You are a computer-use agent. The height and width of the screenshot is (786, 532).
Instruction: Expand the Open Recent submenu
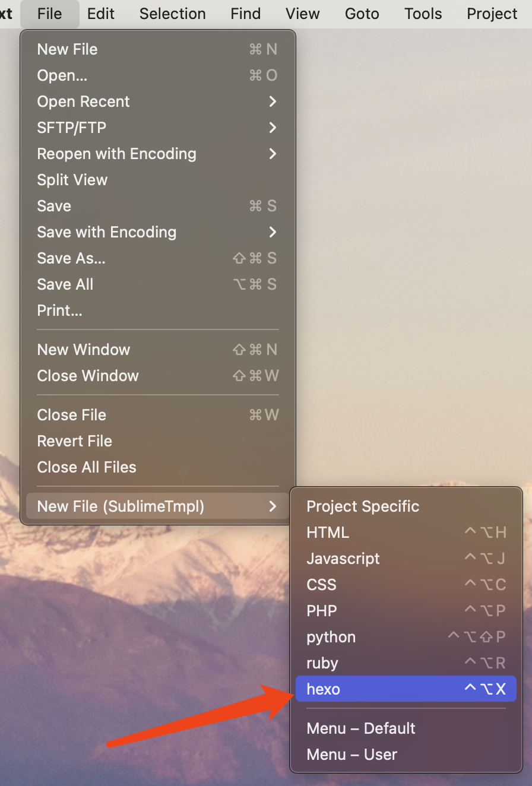[158, 102]
